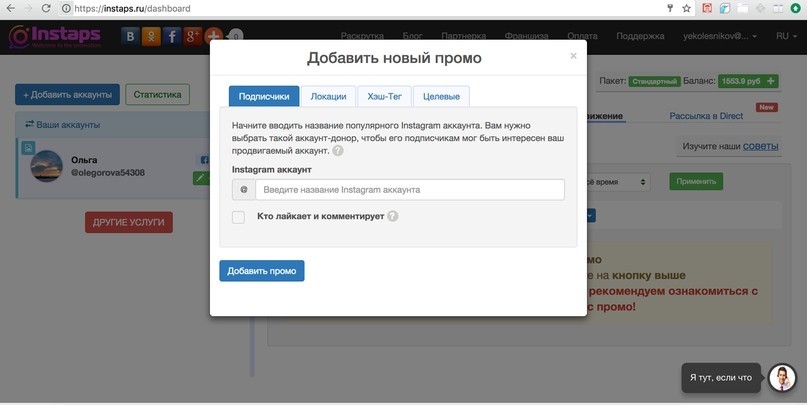Click the ДРУГИЕ УСЛУГИ button

pyautogui.click(x=129, y=222)
